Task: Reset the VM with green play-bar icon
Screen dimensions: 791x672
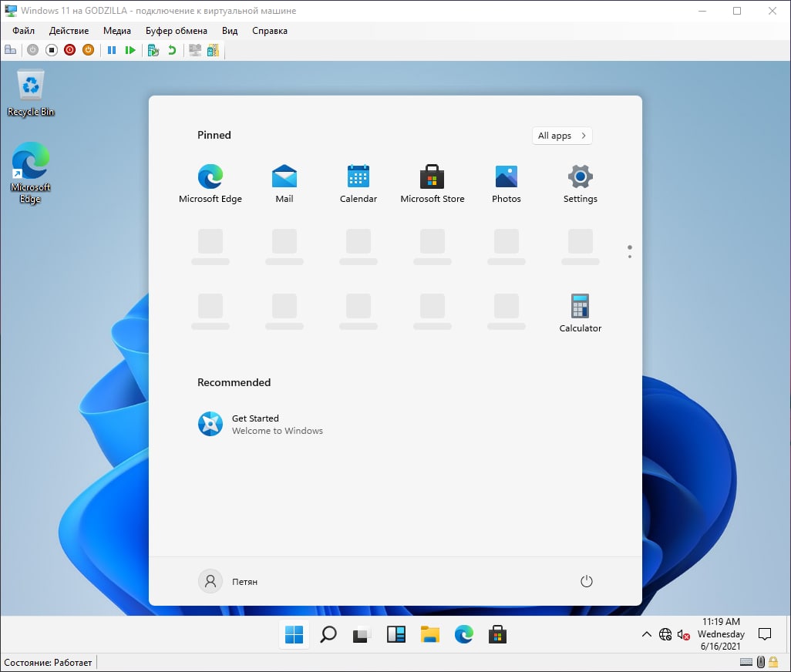Action: [x=130, y=50]
